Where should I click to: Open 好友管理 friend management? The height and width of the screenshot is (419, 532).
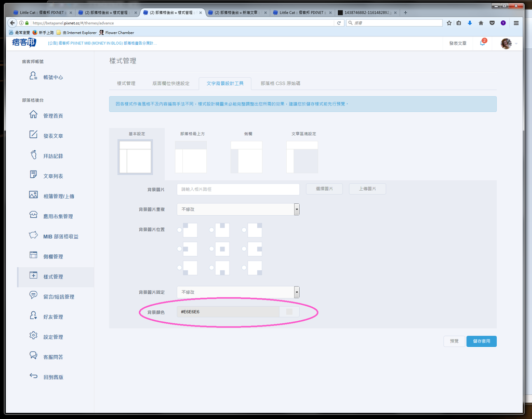(x=32, y=316)
